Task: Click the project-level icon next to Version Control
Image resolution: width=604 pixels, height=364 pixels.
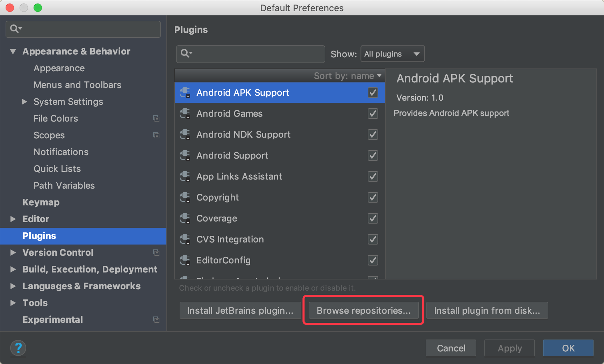Action: point(156,253)
